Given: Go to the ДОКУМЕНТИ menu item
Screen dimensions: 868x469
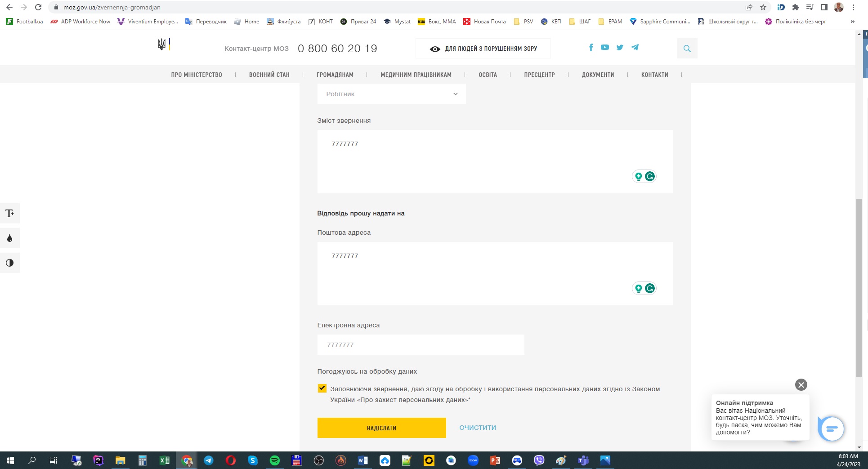Looking at the screenshot, I should click(598, 75).
